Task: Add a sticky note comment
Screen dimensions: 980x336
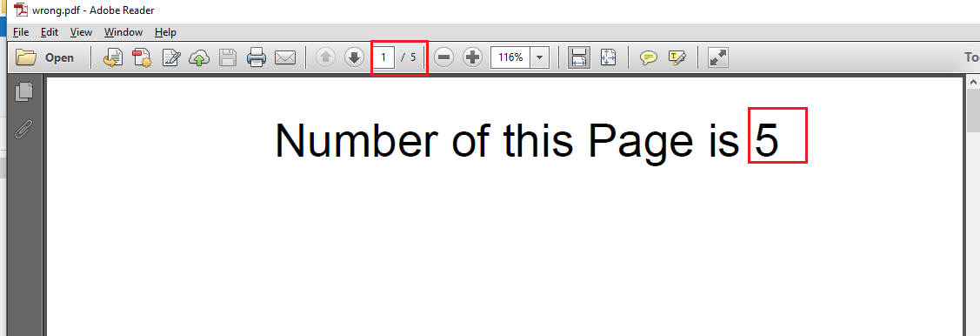Action: click(x=649, y=57)
